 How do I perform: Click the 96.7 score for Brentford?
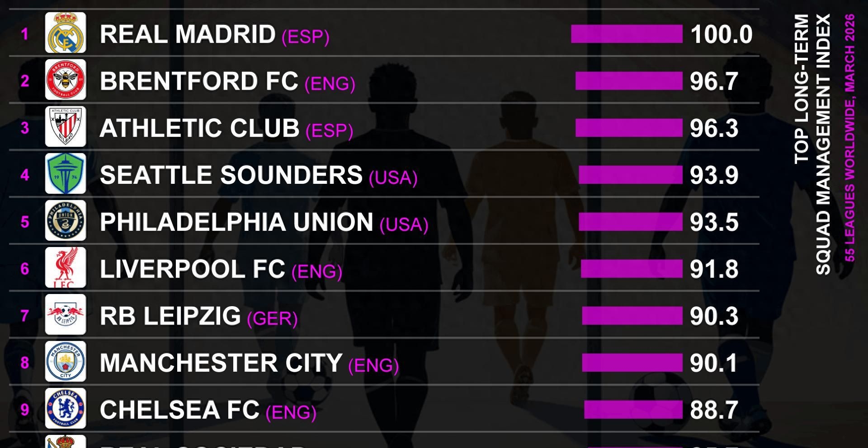[714, 81]
